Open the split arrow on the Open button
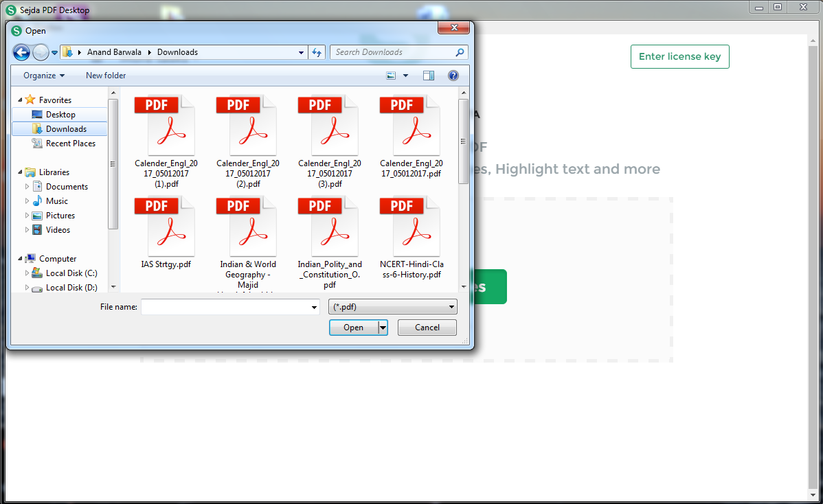Screen dimensions: 823x504 pyautogui.click(x=383, y=328)
